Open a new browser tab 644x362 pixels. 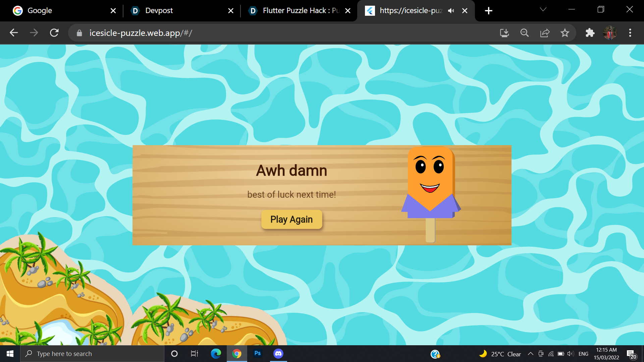click(489, 11)
